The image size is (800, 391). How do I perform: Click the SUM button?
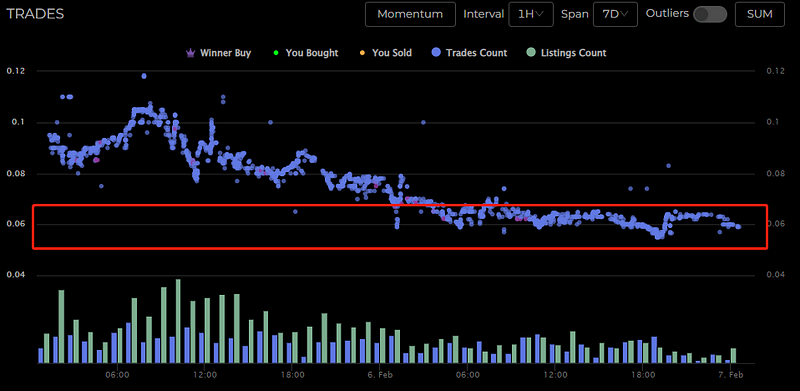click(x=760, y=14)
